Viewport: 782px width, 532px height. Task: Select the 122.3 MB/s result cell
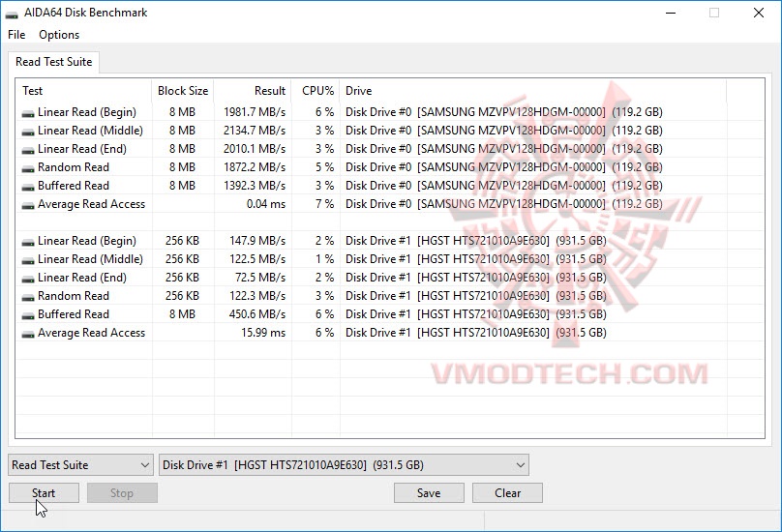tap(257, 296)
